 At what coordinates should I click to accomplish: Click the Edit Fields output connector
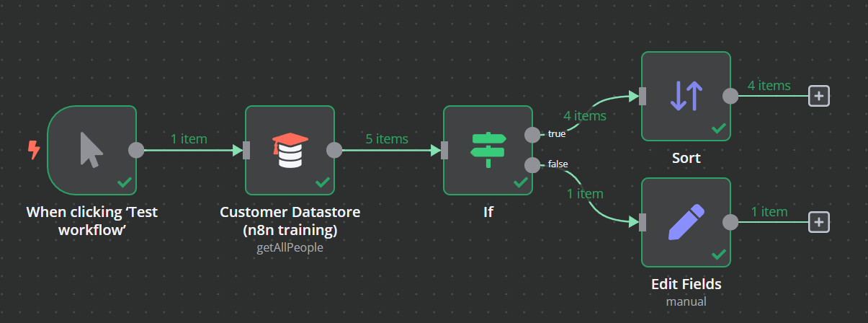[730, 222]
